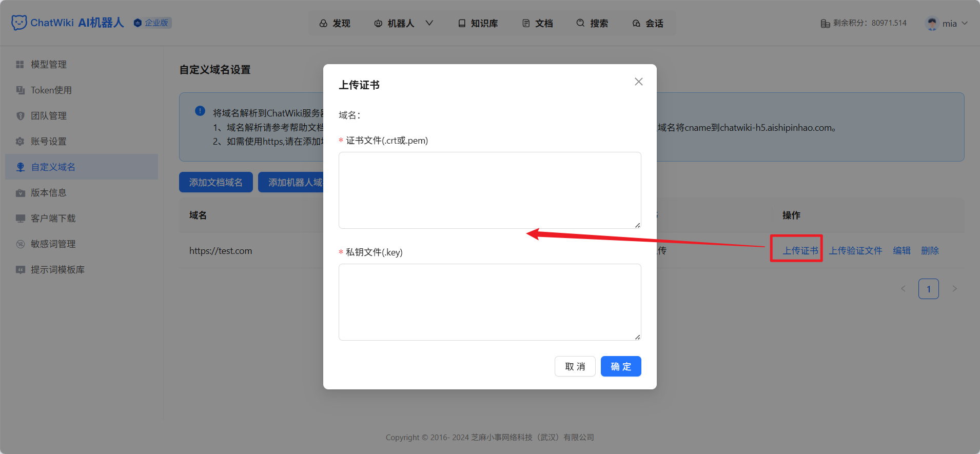Click the 团队管理 shield icon
980x454 pixels.
20,116
